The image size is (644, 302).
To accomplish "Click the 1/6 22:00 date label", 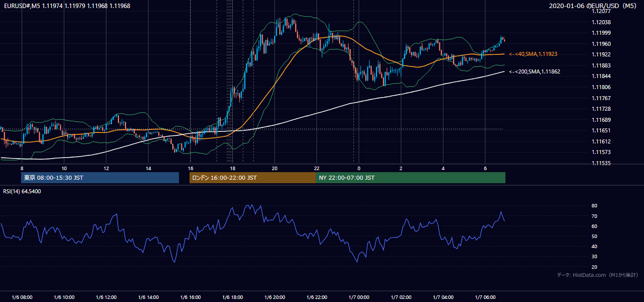I will (316, 297).
